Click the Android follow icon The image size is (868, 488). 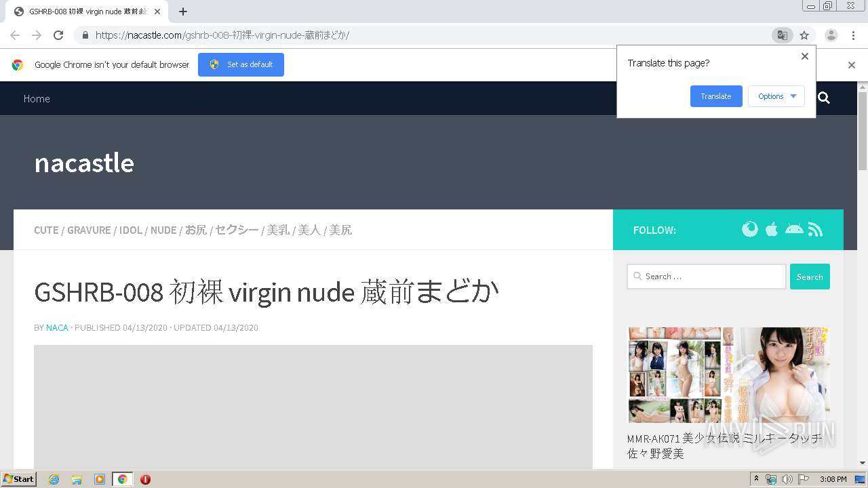(x=794, y=229)
